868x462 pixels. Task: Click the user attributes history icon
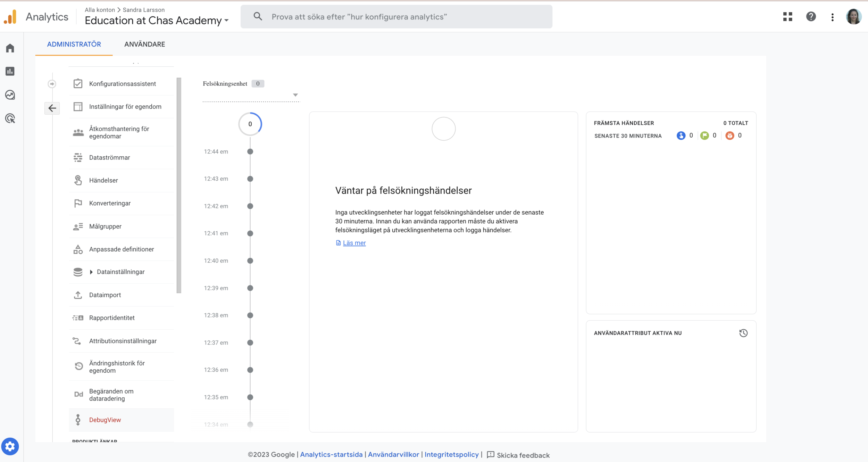click(x=743, y=333)
